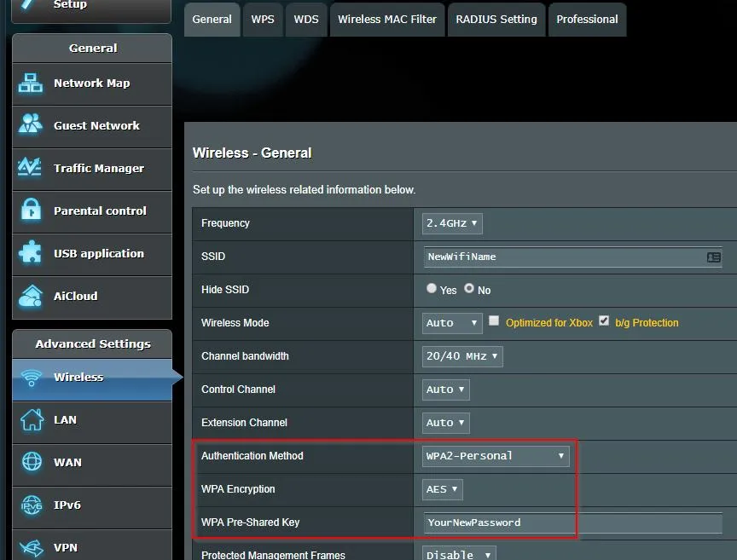Choose an Authentication Method from dropdown
Viewport: 737px width, 560px height.
[496, 456]
